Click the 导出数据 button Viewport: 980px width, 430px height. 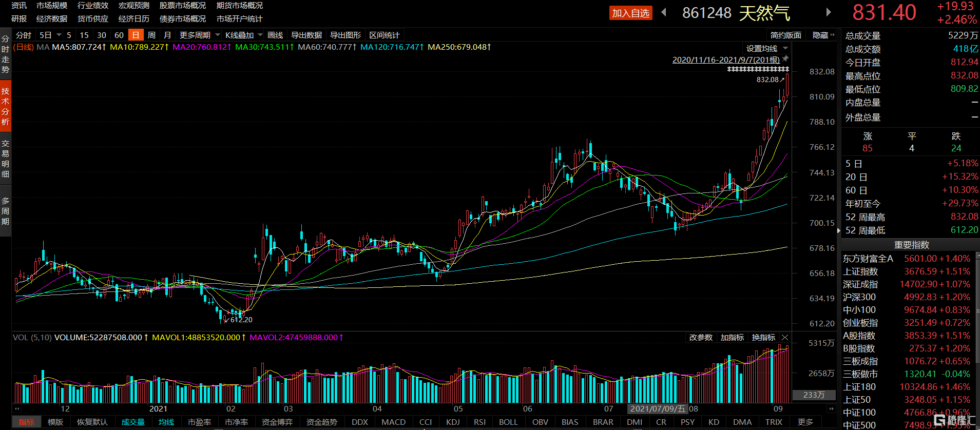[x=306, y=35]
